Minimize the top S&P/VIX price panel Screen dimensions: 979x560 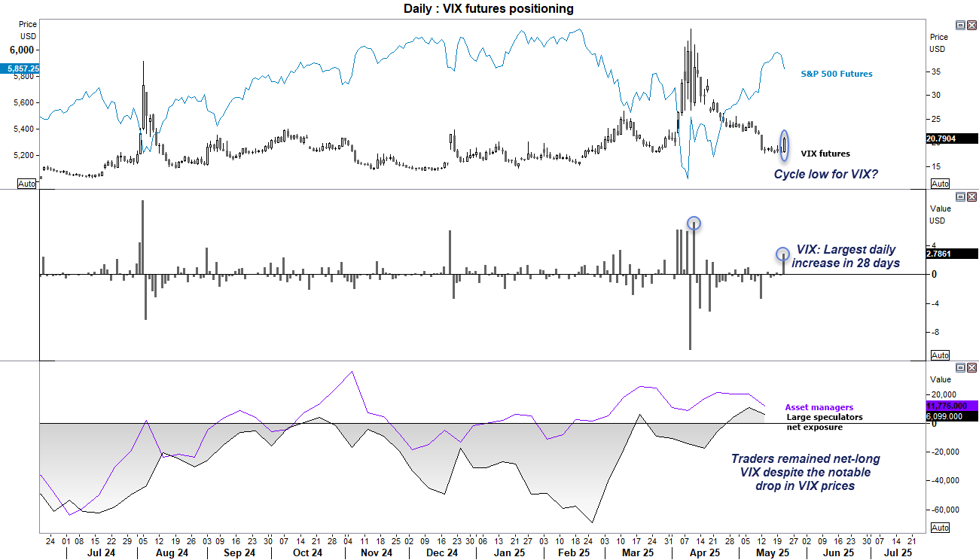pyautogui.click(x=960, y=25)
